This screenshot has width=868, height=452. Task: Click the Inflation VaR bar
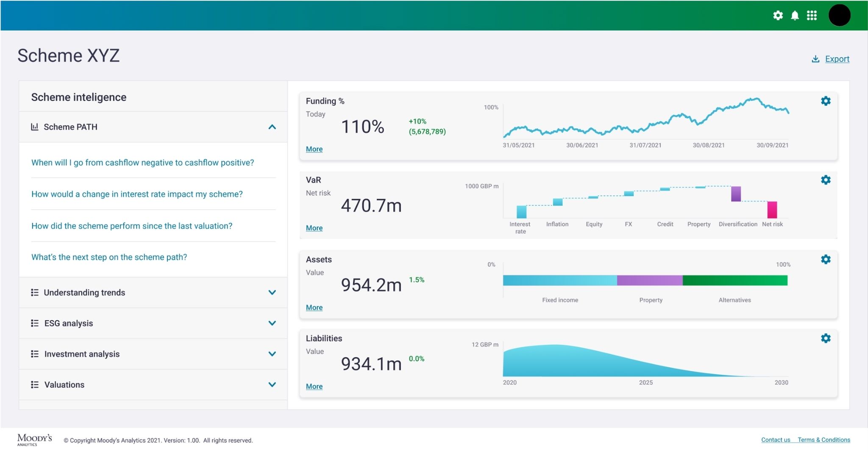tap(558, 202)
